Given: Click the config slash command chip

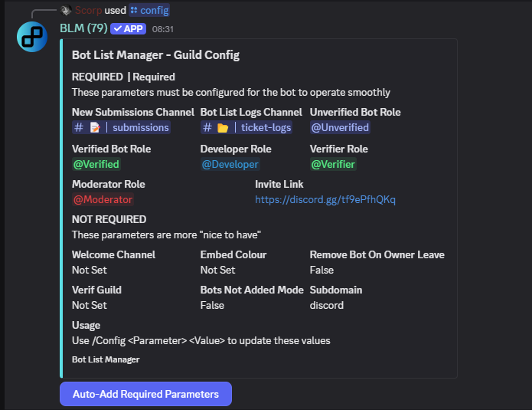Looking at the screenshot, I should coord(149,10).
